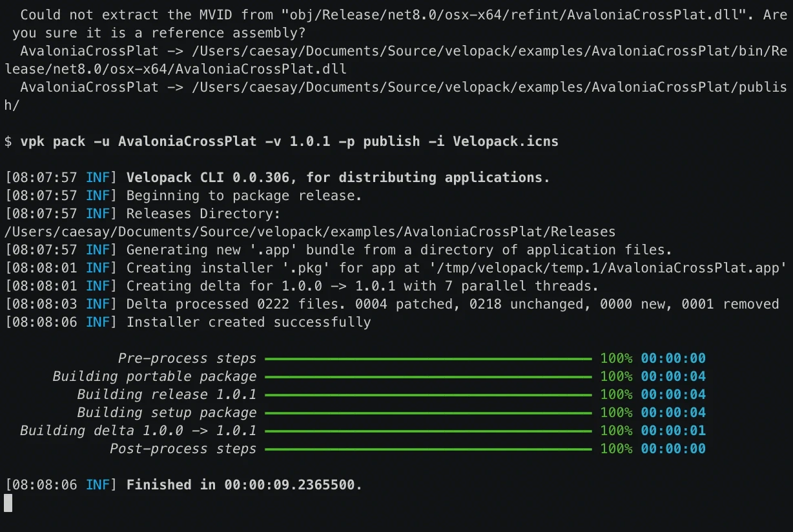Click the Releases folder path line

click(310, 232)
